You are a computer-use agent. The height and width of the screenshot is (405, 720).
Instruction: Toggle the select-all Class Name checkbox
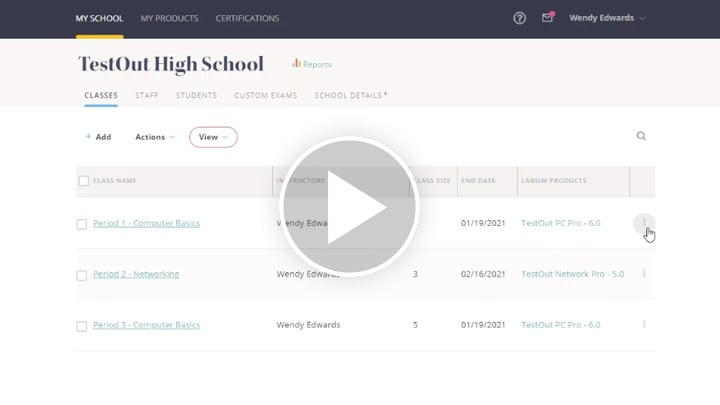click(84, 180)
